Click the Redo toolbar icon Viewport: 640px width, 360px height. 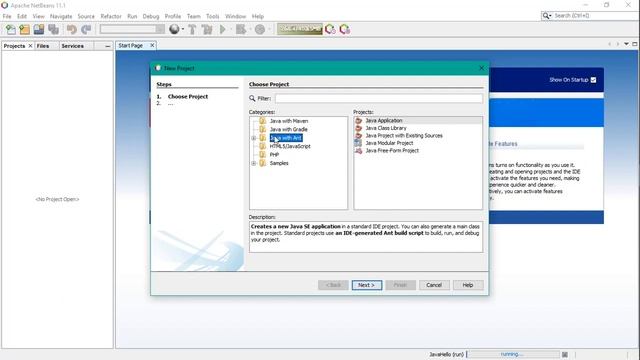tap(86, 29)
